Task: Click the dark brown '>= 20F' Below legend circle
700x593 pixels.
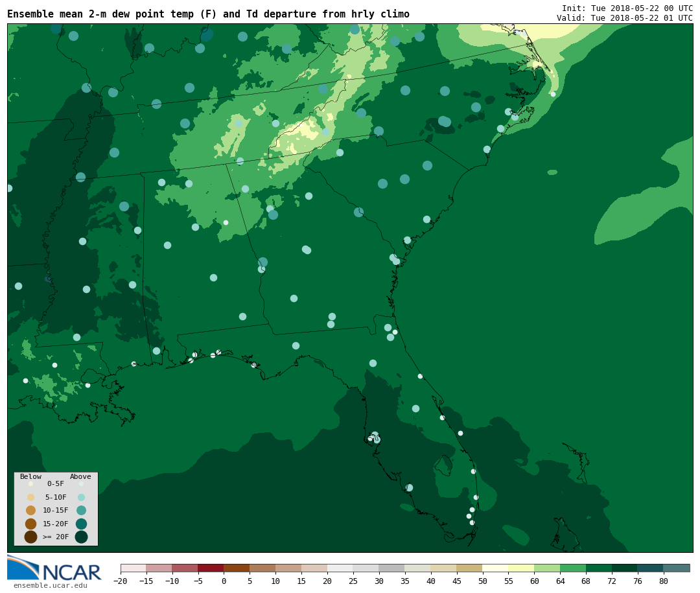Action: (x=30, y=537)
